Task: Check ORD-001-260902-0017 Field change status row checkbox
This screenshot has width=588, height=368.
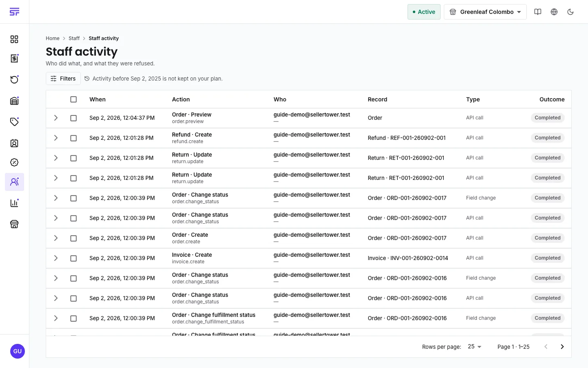Action: tap(73, 198)
